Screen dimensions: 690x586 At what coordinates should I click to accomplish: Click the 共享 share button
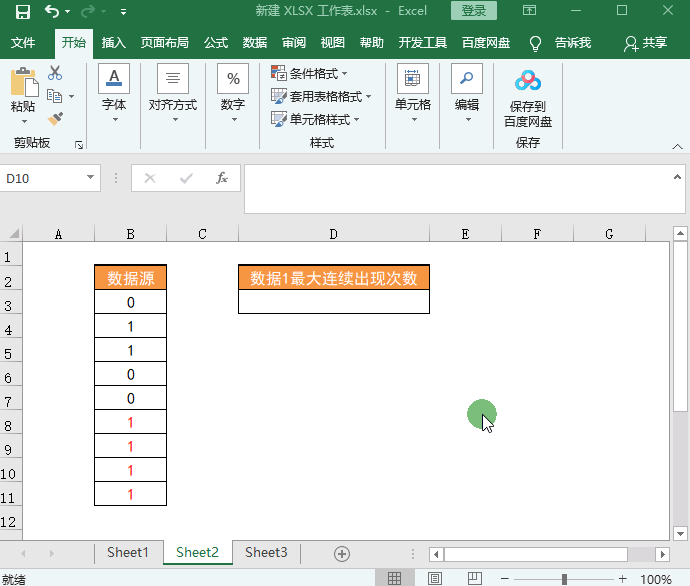[645, 43]
